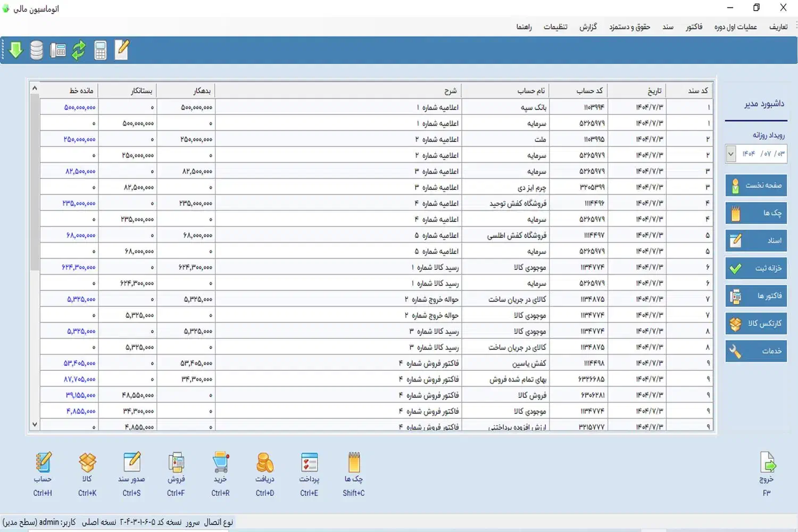Open the database cylinder toolbar icon
Viewport: 798px width, 532px height.
click(36, 50)
